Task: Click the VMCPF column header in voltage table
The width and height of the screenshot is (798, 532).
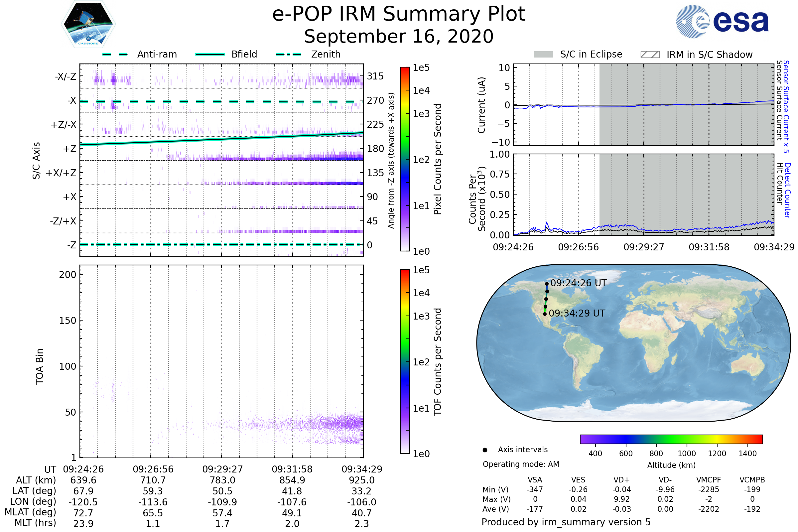Action: coord(709,480)
